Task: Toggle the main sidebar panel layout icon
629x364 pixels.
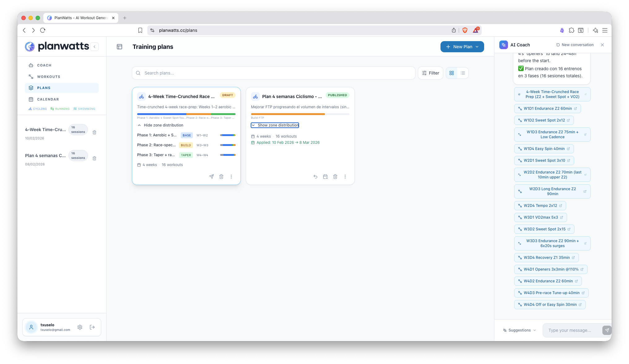Action: click(x=119, y=47)
